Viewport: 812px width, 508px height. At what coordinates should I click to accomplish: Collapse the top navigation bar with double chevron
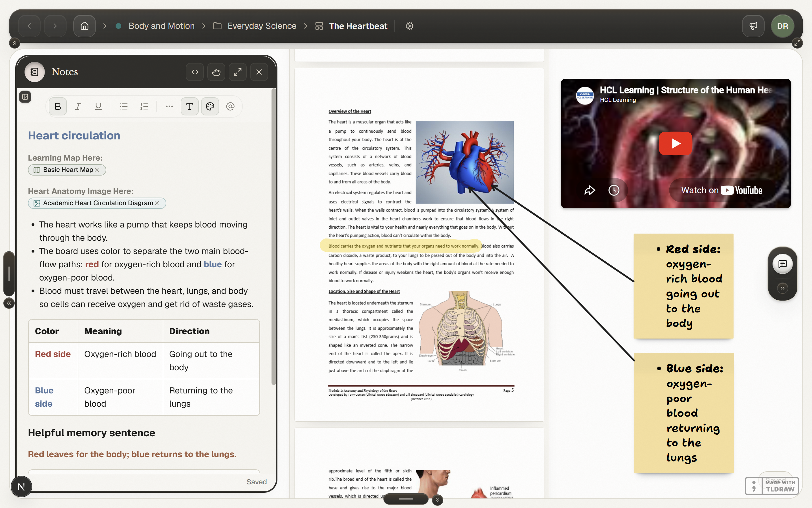point(14,43)
